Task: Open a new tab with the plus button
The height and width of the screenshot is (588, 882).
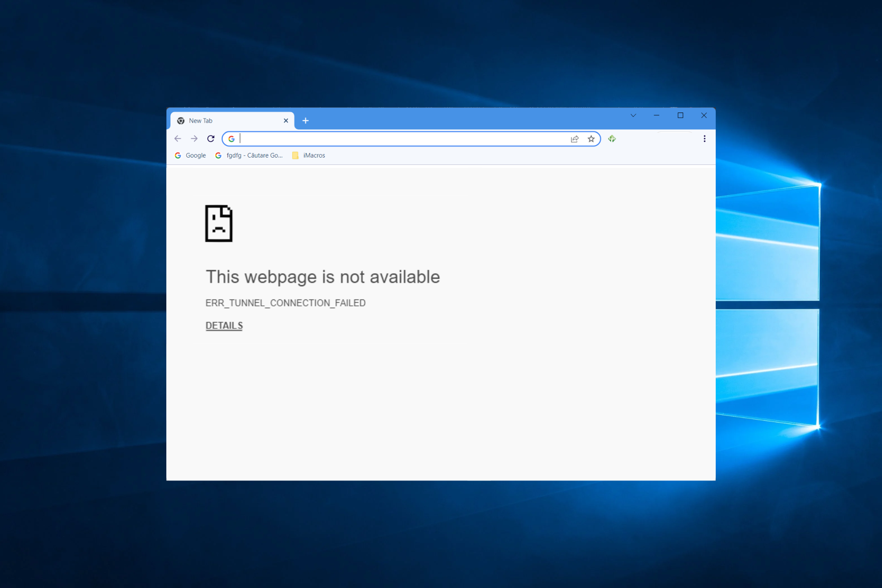Action: pos(305,121)
